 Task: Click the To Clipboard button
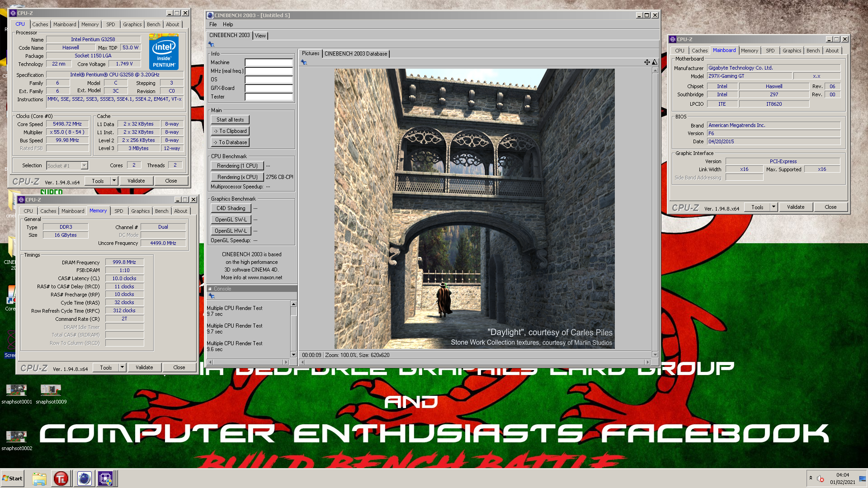click(x=230, y=131)
